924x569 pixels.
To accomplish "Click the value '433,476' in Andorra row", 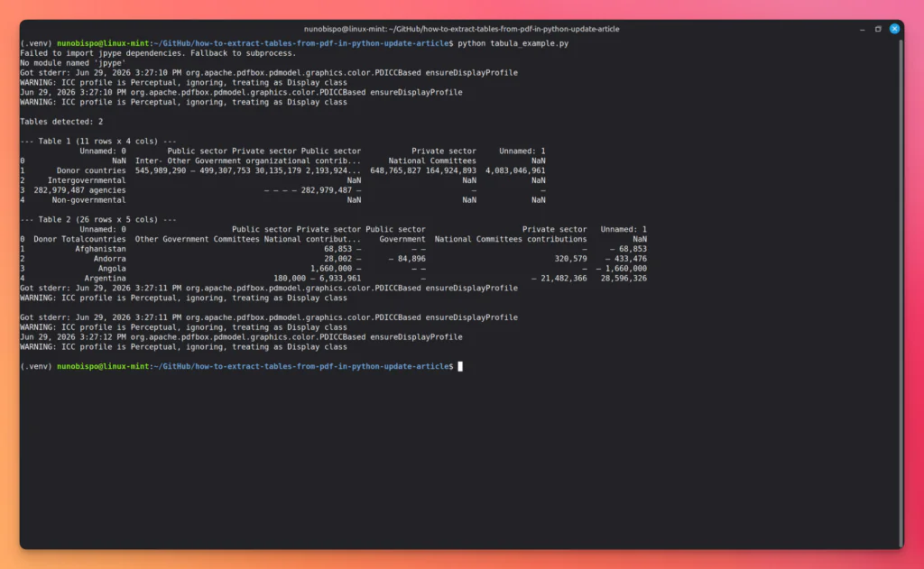I will pos(631,259).
